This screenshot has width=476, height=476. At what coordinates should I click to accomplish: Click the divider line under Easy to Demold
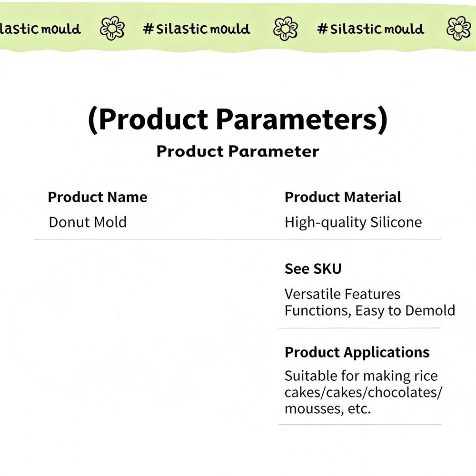(360, 328)
